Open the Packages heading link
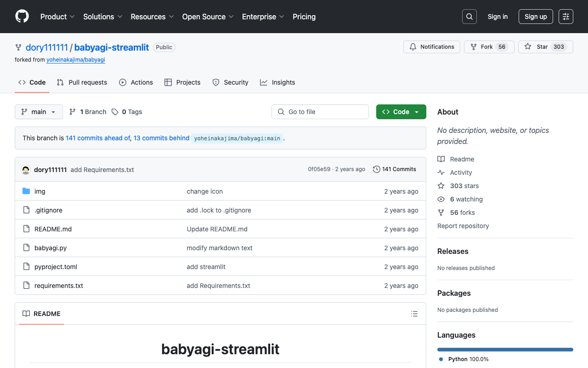The width and height of the screenshot is (588, 368). pos(454,293)
